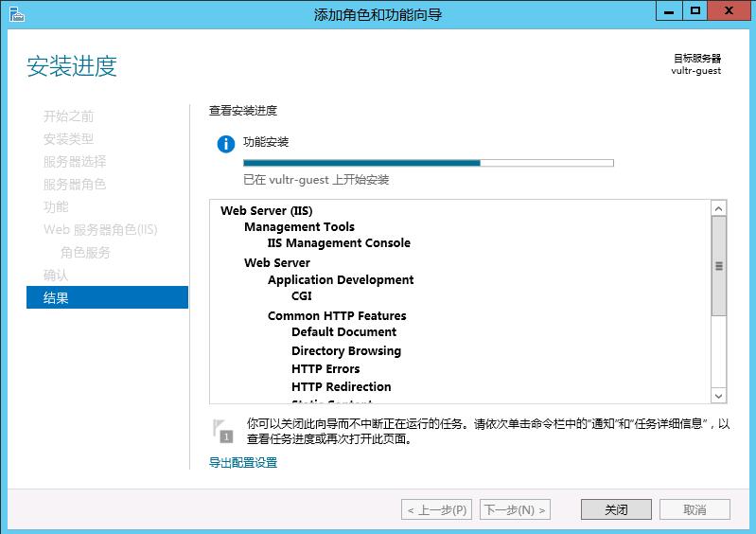Click the wizard icon in title bar
Image resolution: width=756 pixels, height=534 pixels.
pos(16,13)
